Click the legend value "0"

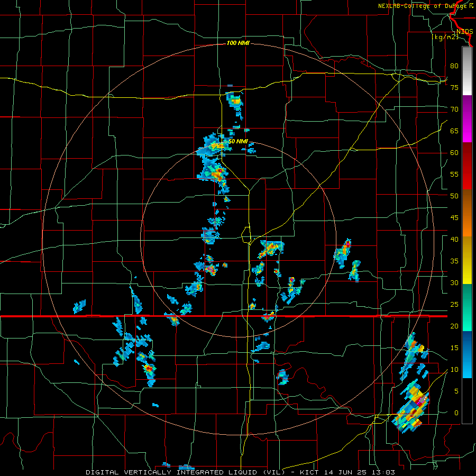click(x=456, y=413)
